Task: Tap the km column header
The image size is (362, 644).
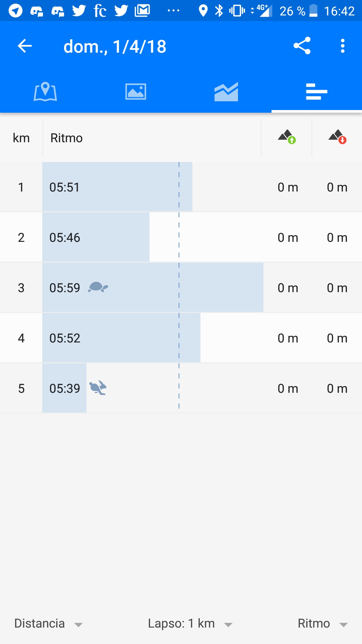Action: click(x=21, y=138)
